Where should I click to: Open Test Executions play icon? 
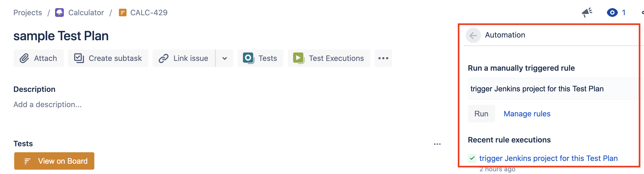[299, 58]
